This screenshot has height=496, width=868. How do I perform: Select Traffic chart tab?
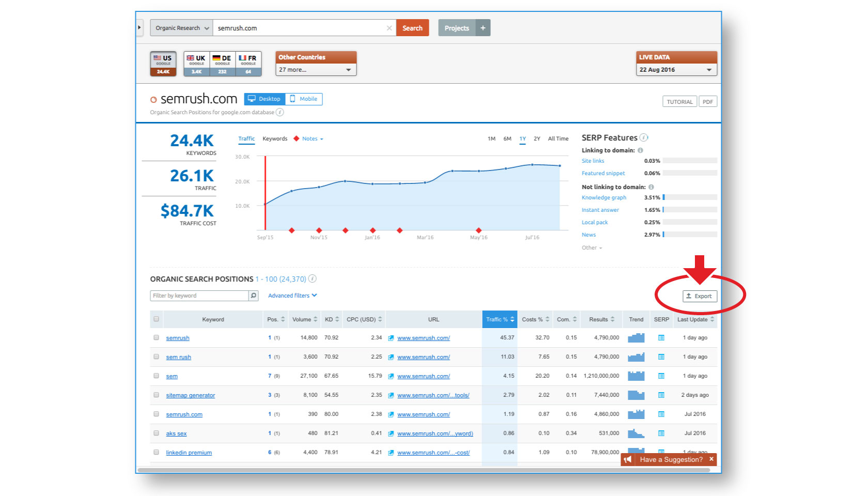pos(246,138)
